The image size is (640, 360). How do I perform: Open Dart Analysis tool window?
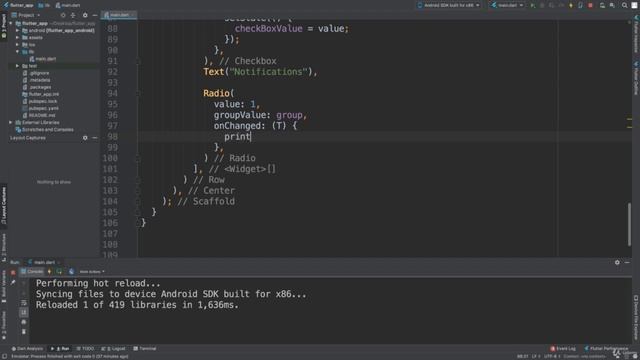[27, 349]
